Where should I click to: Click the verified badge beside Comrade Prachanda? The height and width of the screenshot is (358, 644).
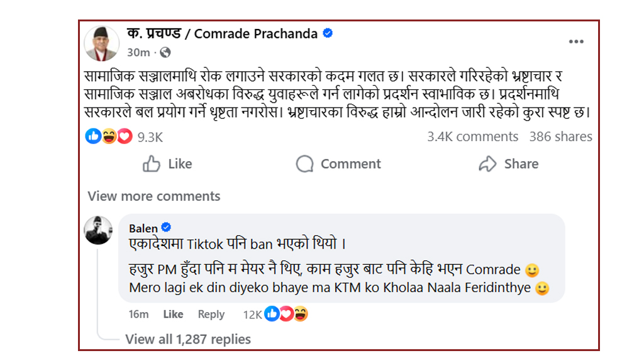[328, 33]
